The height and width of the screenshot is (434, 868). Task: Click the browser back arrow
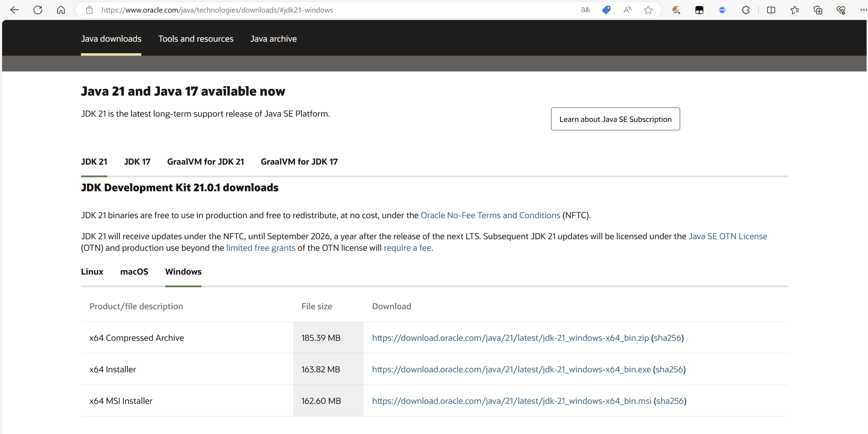pos(15,10)
